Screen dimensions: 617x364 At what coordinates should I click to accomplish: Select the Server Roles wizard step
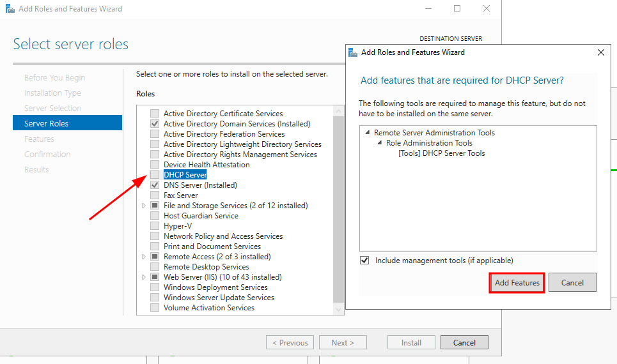[x=46, y=123]
